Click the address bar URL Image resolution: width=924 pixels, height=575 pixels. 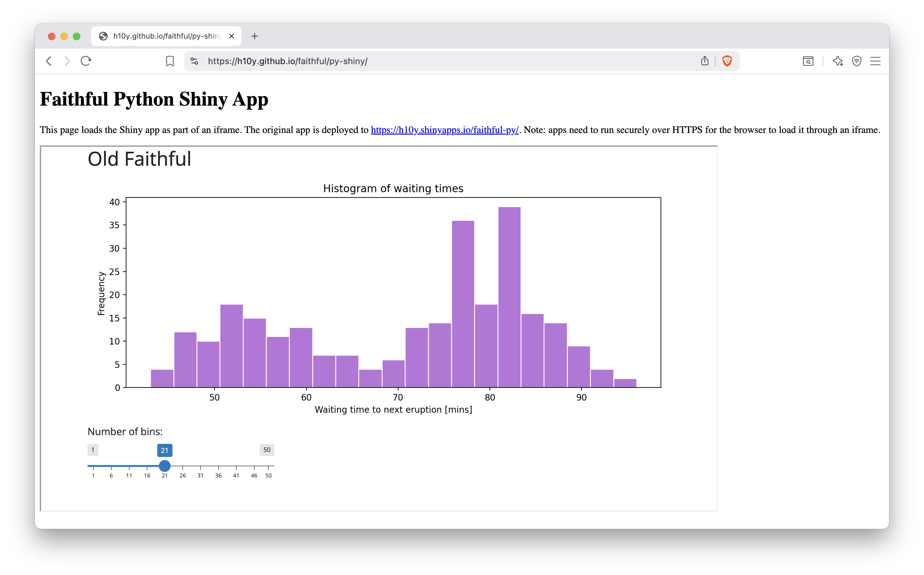tap(287, 61)
